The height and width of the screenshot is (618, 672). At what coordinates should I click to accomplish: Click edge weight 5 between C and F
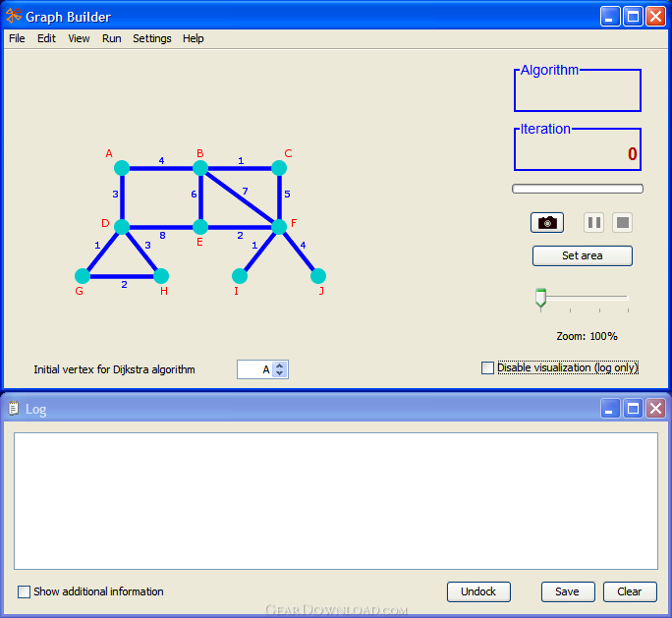[287, 195]
